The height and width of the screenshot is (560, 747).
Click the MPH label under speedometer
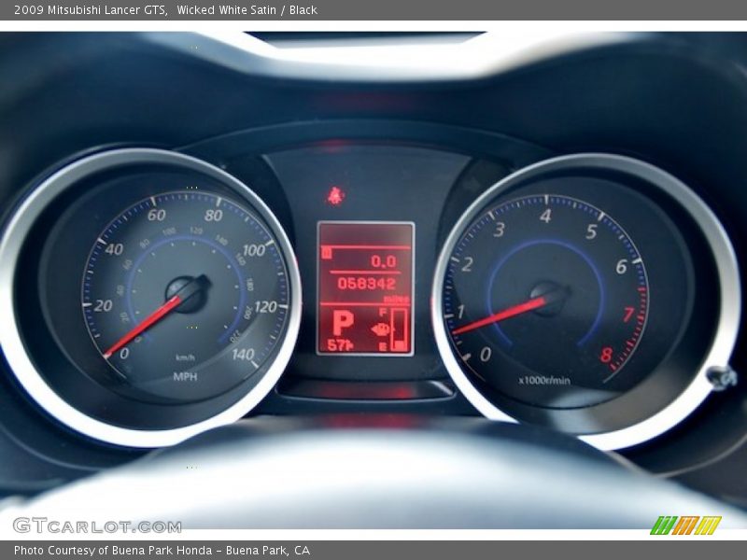pyautogui.click(x=185, y=376)
